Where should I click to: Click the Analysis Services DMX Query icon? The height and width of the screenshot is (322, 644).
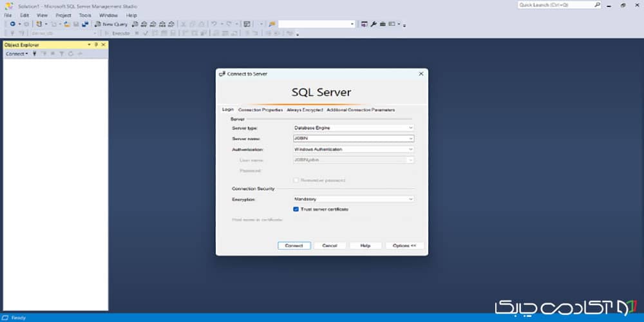point(153,24)
